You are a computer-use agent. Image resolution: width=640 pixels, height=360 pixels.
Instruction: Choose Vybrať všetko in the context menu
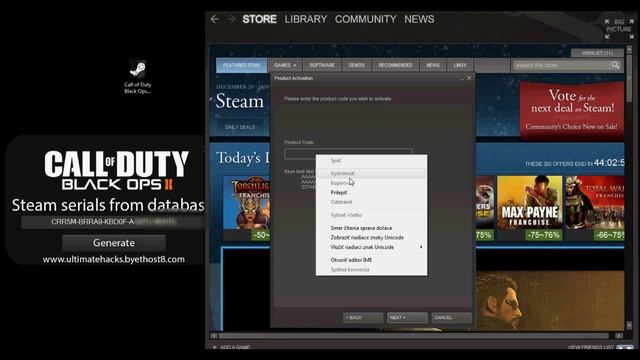coord(371,215)
